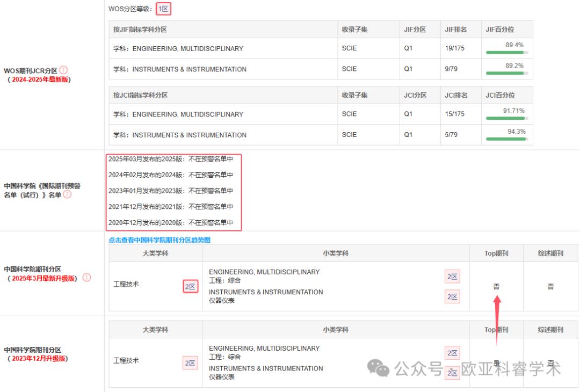Click the WOS分区等级 1区 badge
Viewport: 580px width, 392px height.
[x=163, y=9]
